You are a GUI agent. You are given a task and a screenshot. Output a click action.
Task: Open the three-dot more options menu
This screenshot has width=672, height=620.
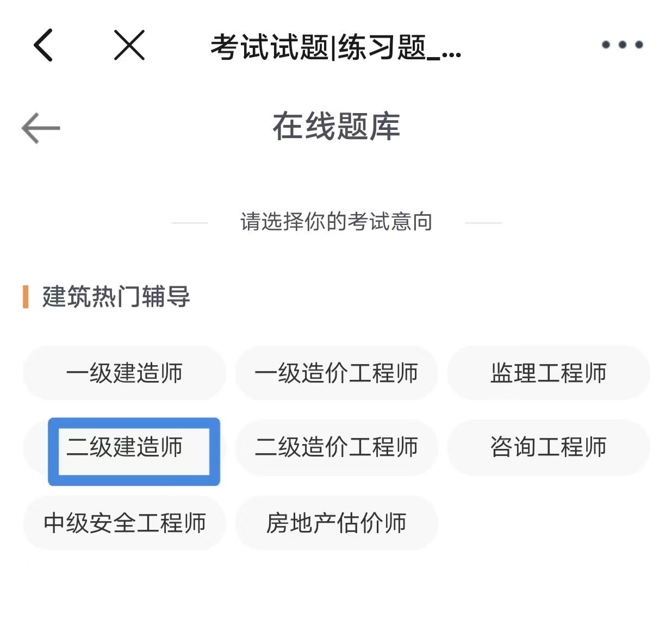(621, 46)
